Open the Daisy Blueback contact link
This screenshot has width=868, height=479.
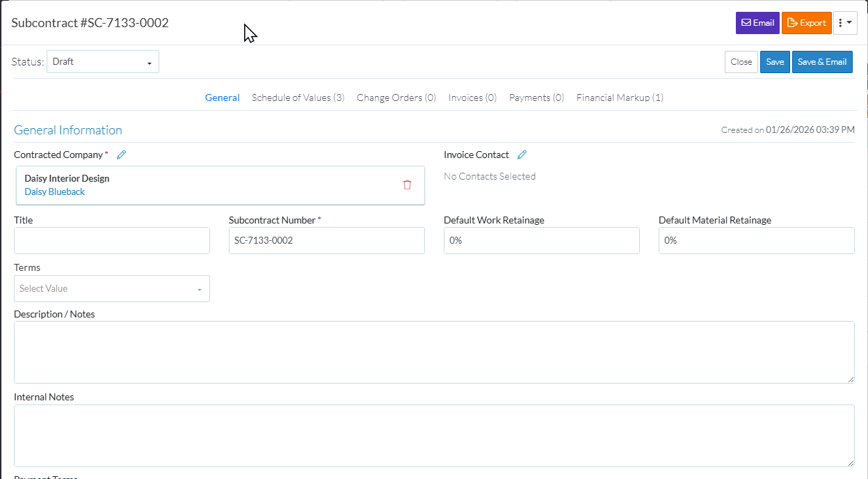pyautogui.click(x=54, y=191)
